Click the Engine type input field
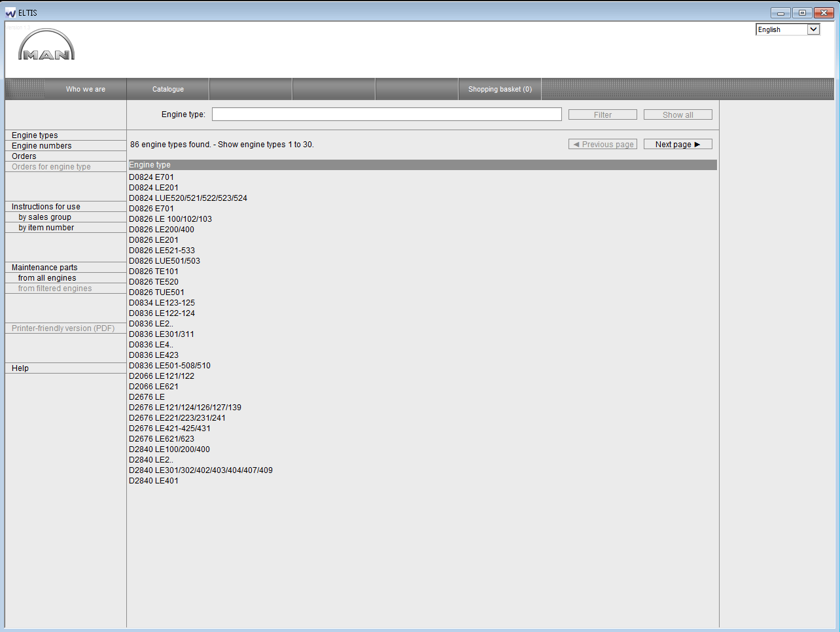 click(387, 114)
